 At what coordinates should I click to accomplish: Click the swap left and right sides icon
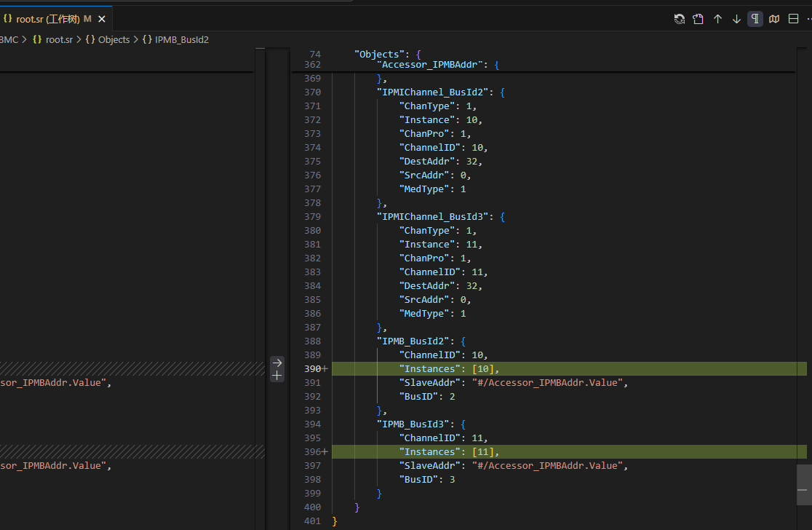680,19
